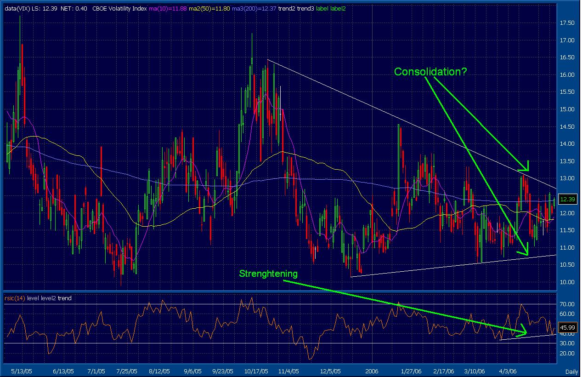Select the 2006 year date label

click(371, 371)
